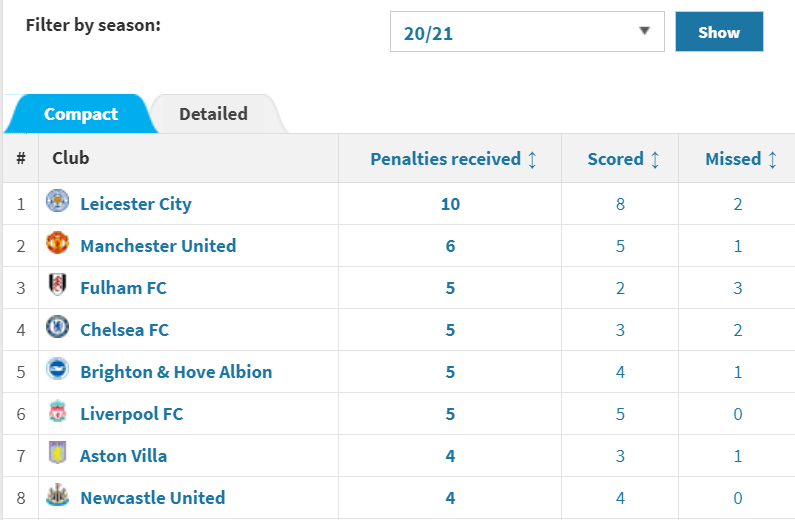Sort table by Missed column
The height and width of the screenshot is (520, 795).
741,159
